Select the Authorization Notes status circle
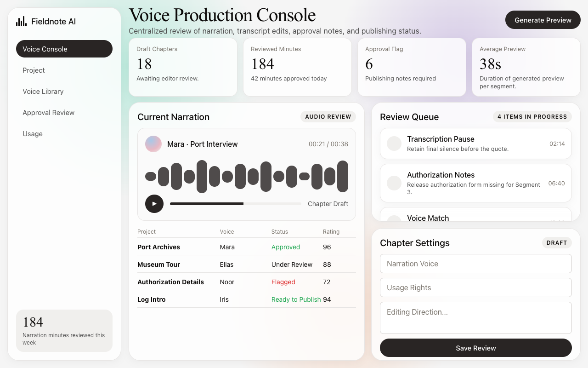 pyautogui.click(x=394, y=183)
